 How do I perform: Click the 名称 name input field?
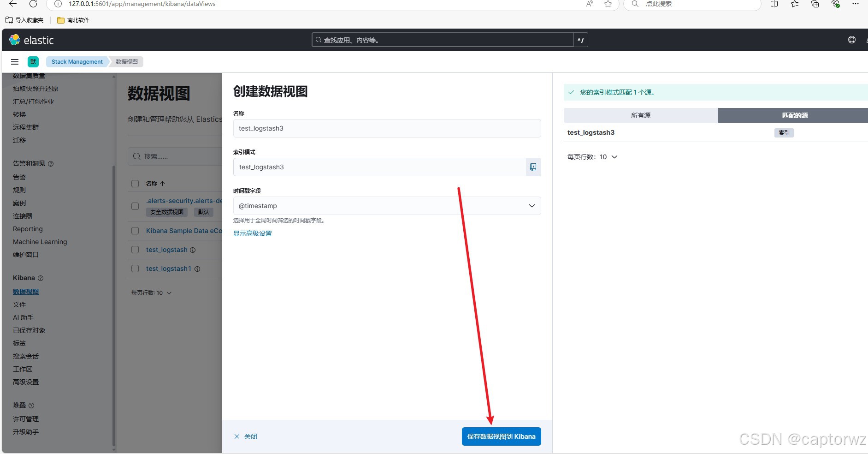pos(387,128)
